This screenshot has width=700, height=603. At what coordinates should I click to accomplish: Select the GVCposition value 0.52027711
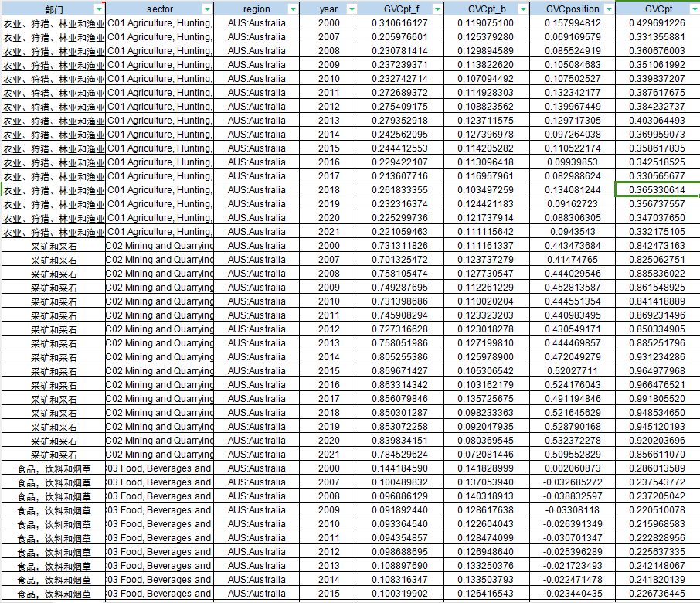(571, 371)
